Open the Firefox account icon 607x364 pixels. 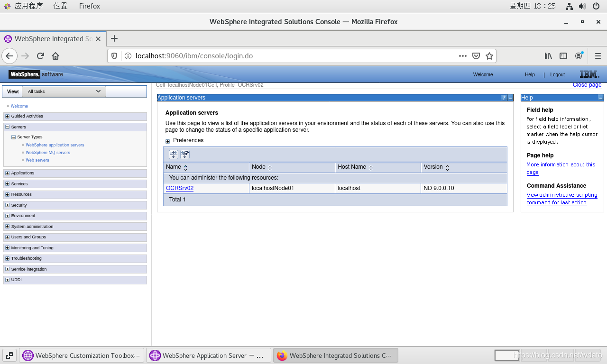click(x=579, y=56)
